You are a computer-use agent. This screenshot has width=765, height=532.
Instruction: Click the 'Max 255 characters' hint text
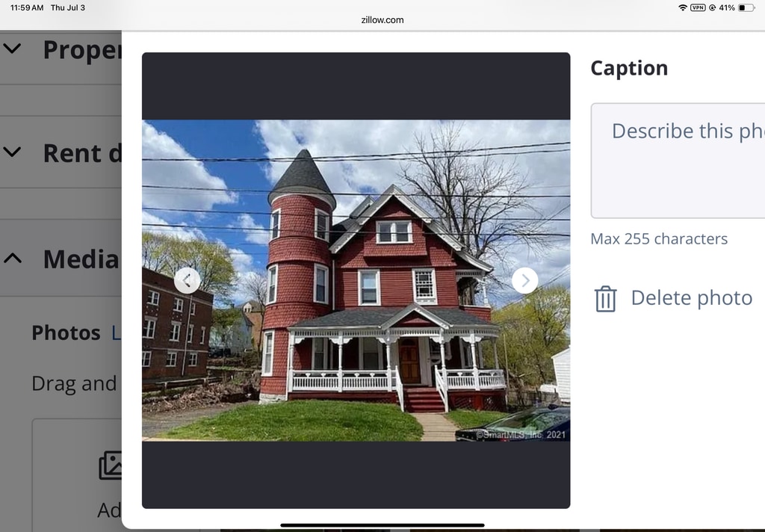(x=659, y=238)
